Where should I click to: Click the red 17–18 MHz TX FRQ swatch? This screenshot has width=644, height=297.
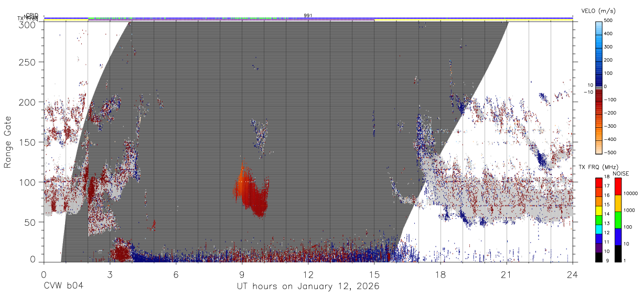click(599, 181)
